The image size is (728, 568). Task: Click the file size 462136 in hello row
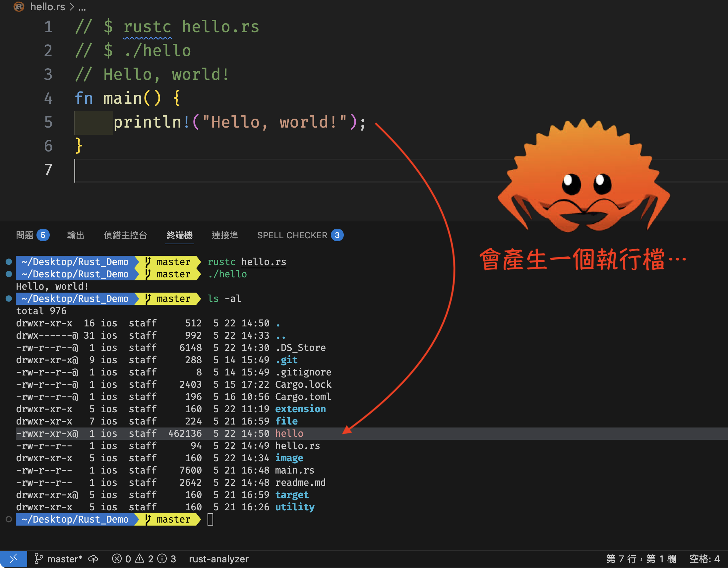coord(185,433)
